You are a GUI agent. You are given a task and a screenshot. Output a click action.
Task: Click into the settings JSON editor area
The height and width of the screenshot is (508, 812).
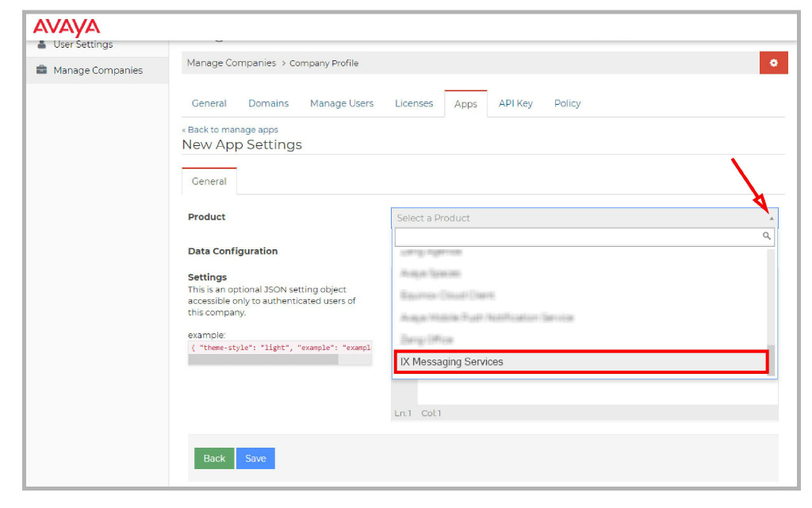597,391
